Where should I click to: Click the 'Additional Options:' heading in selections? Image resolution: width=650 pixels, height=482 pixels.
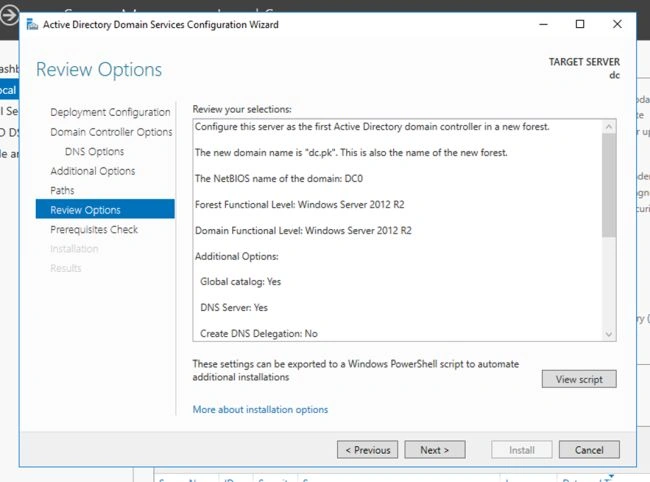[236, 257]
